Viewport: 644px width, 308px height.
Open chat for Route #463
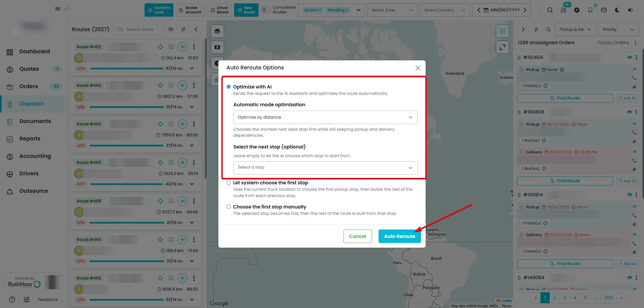[171, 124]
